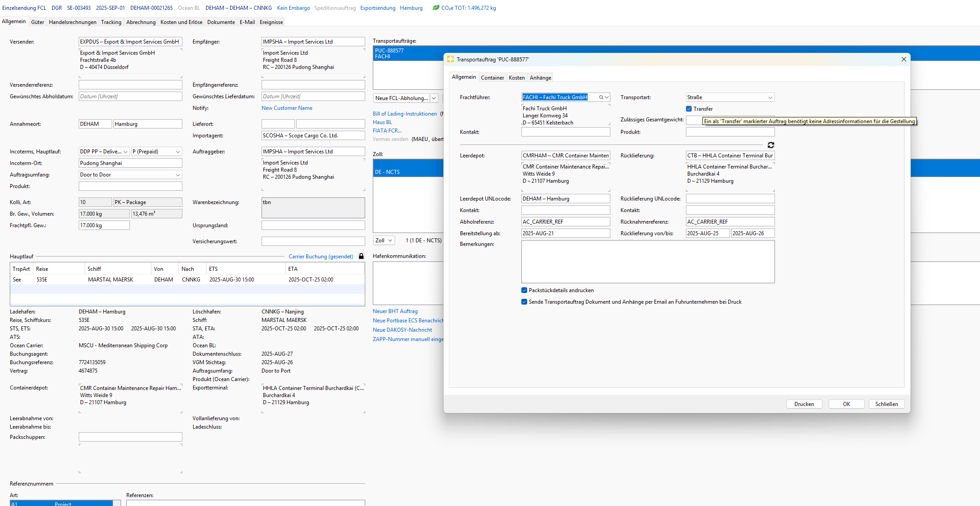Viewport: 980px width, 506px height.
Task: Click the OK button
Action: click(x=846, y=404)
